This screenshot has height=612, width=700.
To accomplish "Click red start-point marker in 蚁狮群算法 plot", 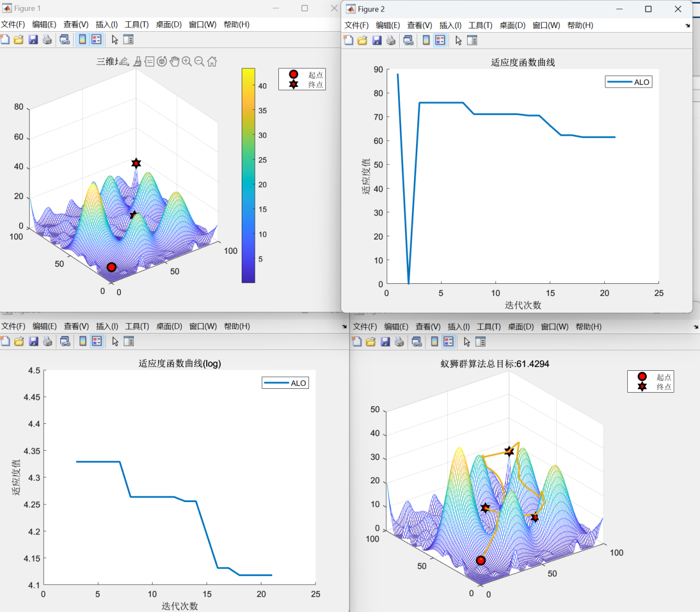I will 481,560.
